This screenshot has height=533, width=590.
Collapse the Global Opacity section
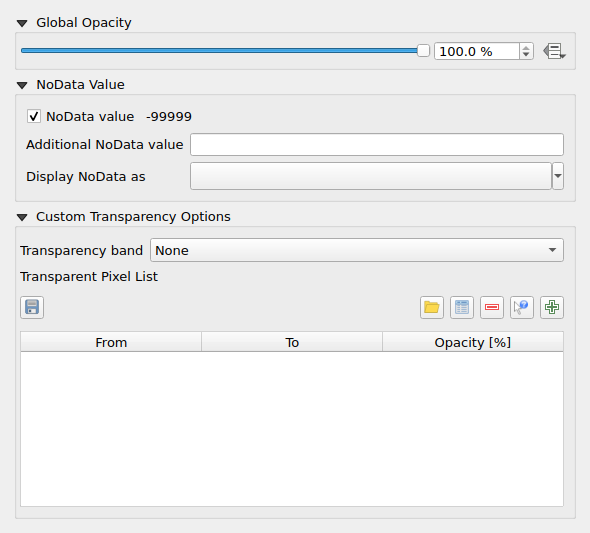pos(22,23)
